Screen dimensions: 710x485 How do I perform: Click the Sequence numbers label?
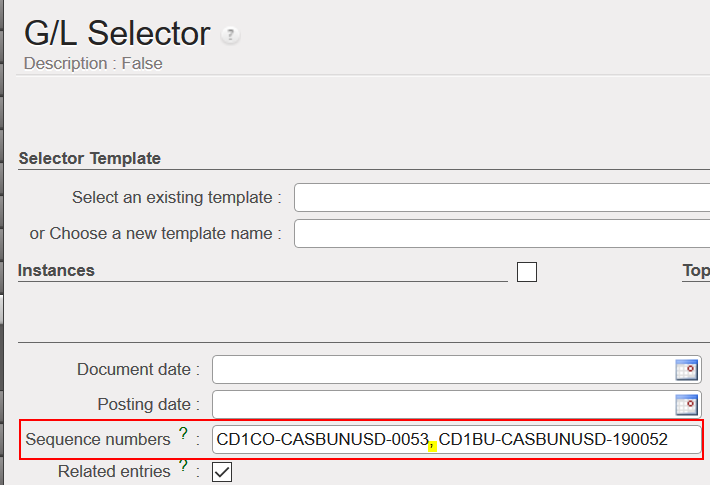(98, 439)
